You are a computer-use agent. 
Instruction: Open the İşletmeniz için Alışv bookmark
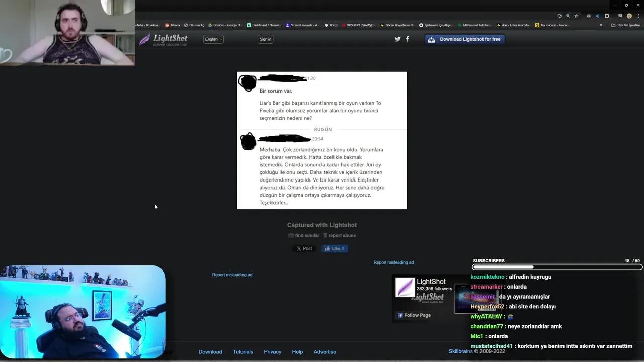click(436, 25)
